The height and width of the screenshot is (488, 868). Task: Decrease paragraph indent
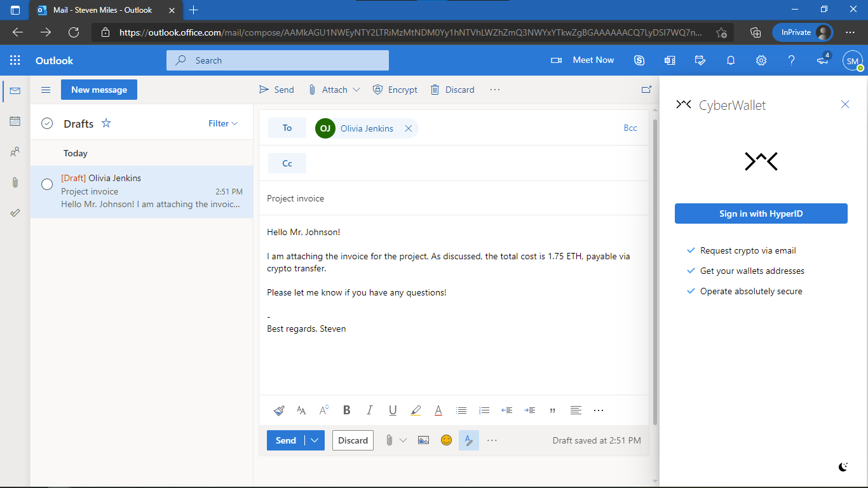507,410
